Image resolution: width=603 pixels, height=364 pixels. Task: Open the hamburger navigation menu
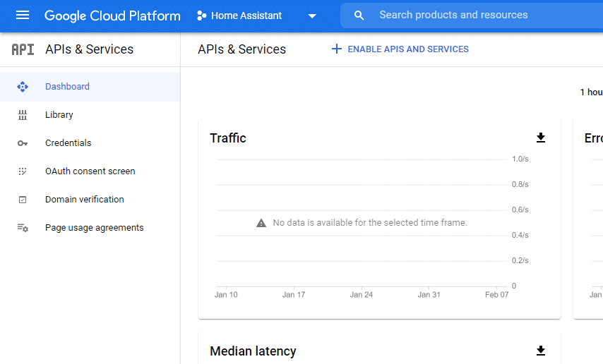click(x=23, y=16)
